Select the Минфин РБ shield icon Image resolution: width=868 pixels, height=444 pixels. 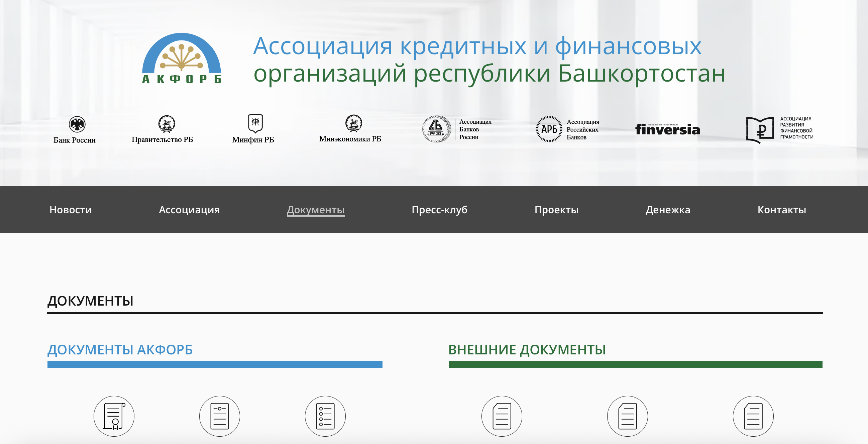(255, 123)
